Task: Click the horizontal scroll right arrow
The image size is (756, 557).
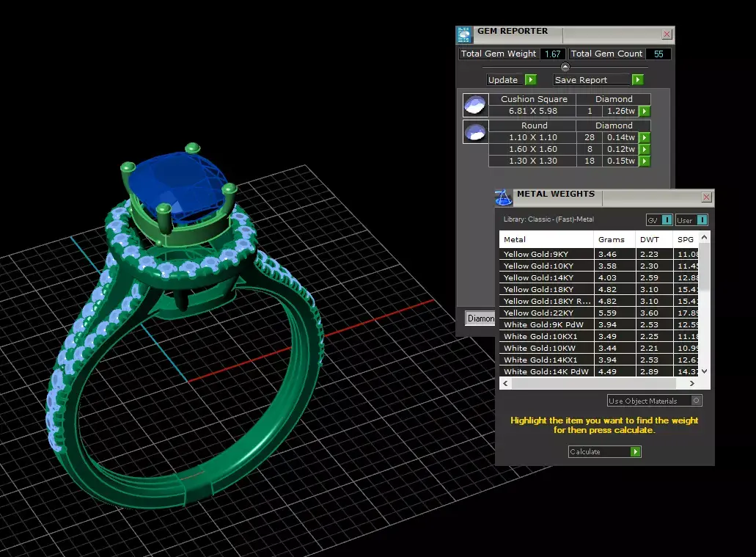Action: pyautogui.click(x=692, y=383)
